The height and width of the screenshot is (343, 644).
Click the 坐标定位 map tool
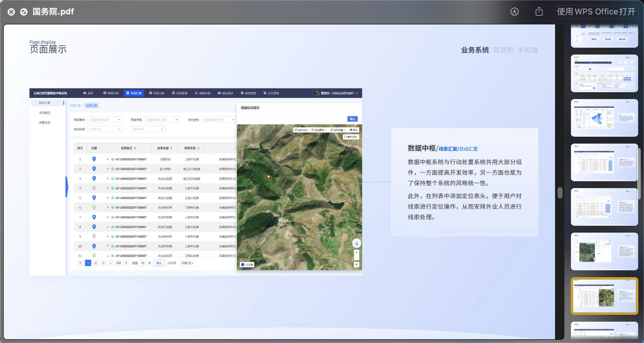coord(301,130)
